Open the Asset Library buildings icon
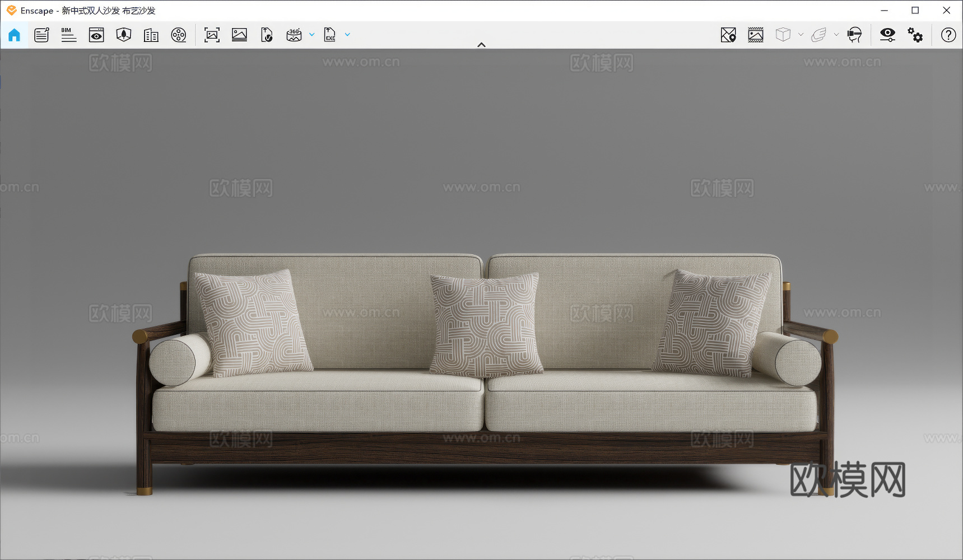The image size is (963, 560). 151,35
